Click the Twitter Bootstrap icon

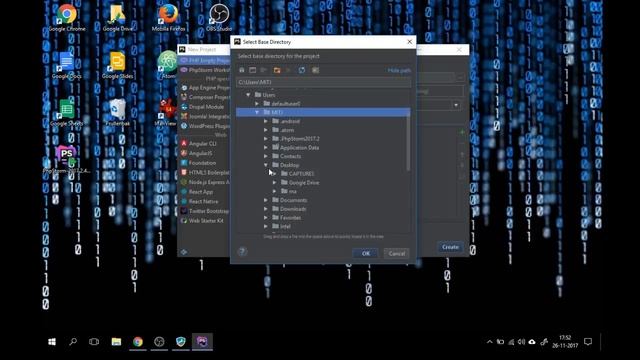184,211
